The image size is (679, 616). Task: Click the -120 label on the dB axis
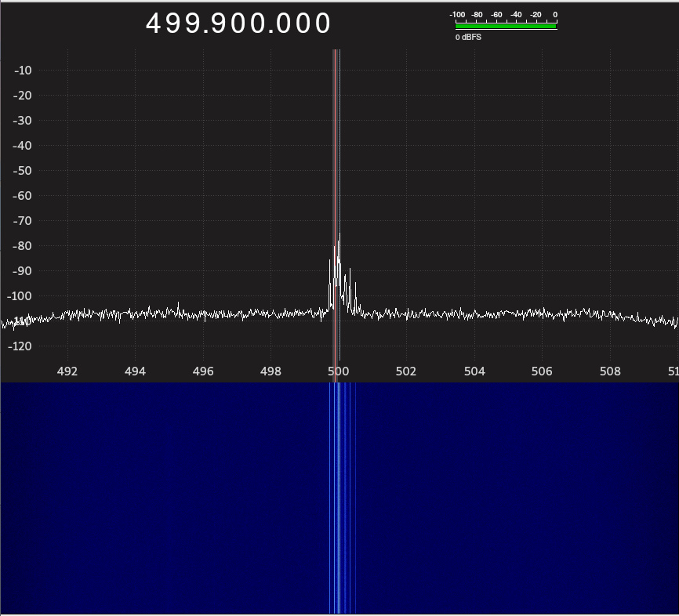[x=20, y=346]
